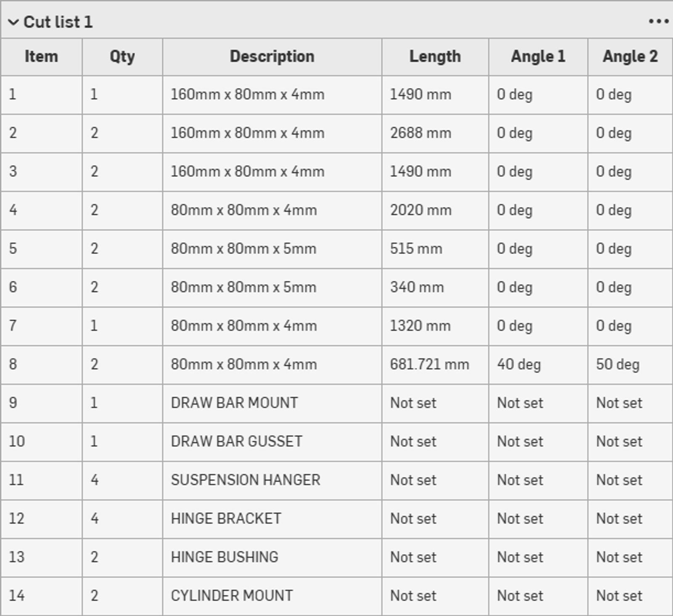Open the Cut list 1 overflow menu
This screenshot has height=616, width=673.
coord(658,20)
